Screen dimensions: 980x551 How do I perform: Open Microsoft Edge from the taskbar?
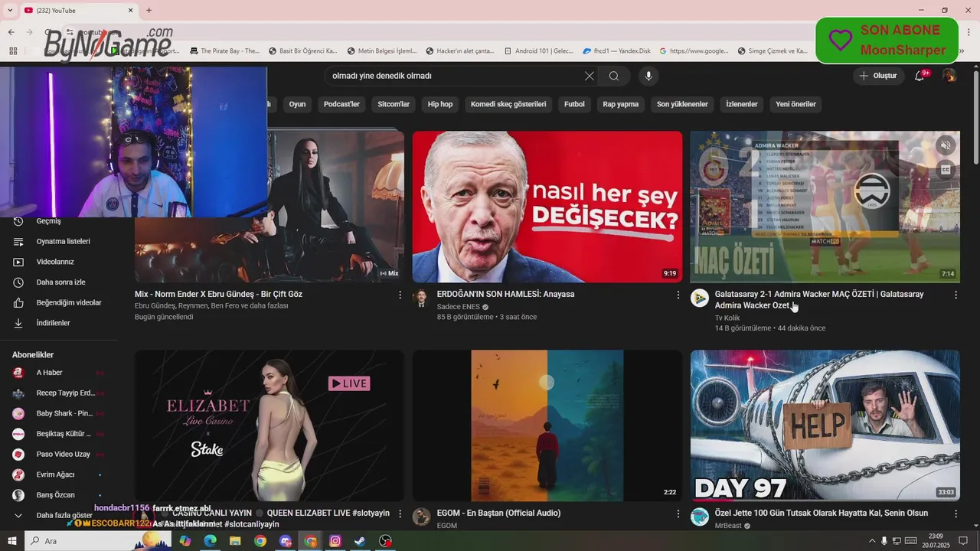(210, 541)
